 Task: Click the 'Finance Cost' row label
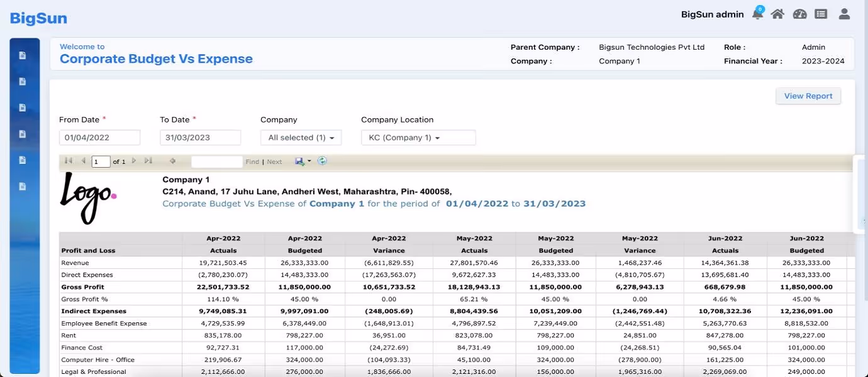click(81, 347)
